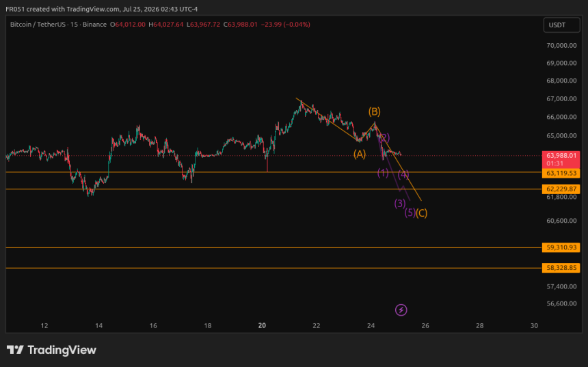Click the high value H64,027.64 in legend
This screenshot has width=588, height=367.
point(165,25)
